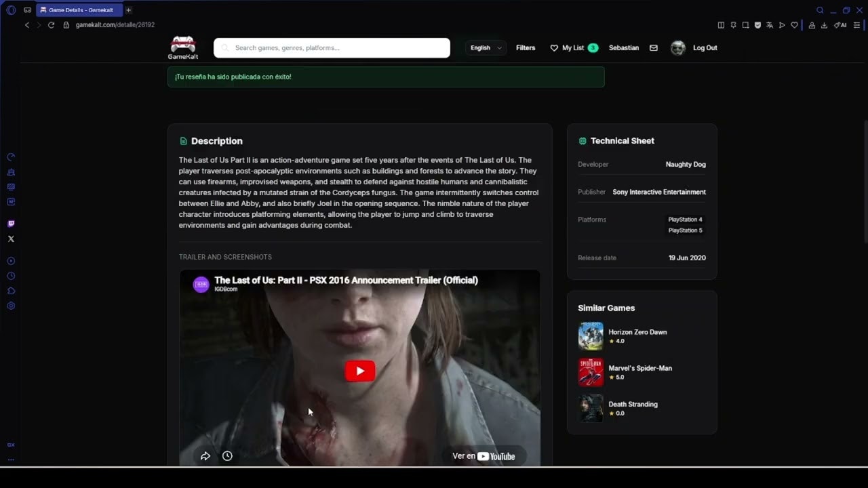
Task: Open Aria AI from the browser toolbar
Action: (x=840, y=25)
